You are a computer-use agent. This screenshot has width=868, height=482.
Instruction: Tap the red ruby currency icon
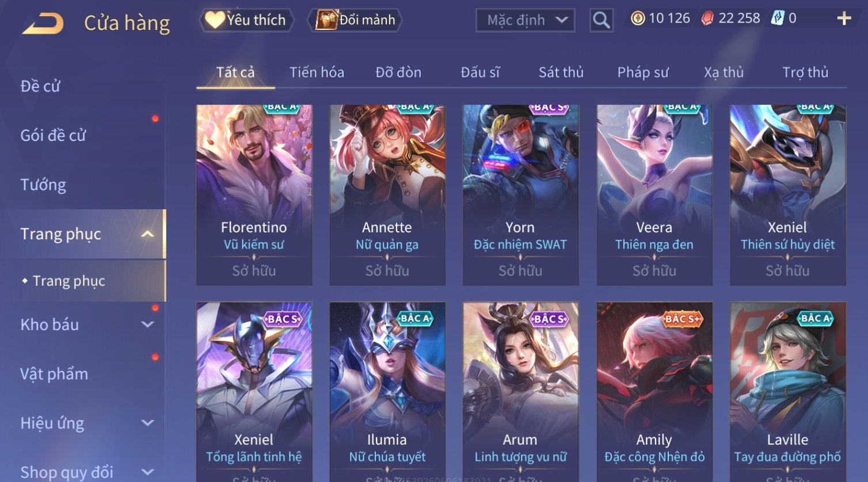click(x=707, y=19)
